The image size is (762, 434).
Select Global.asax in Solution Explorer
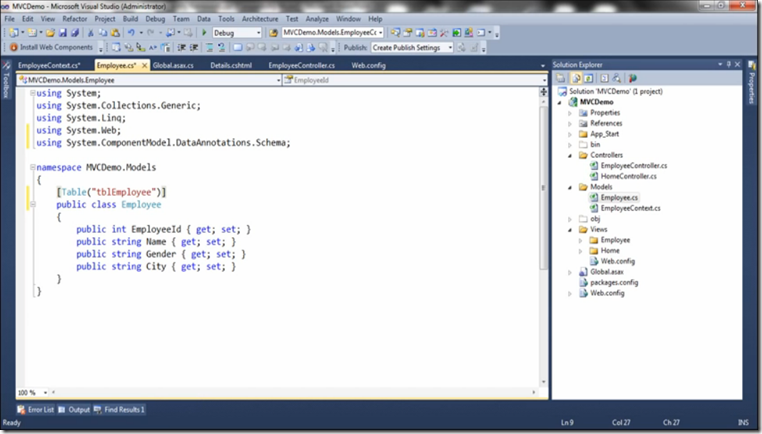click(x=606, y=272)
